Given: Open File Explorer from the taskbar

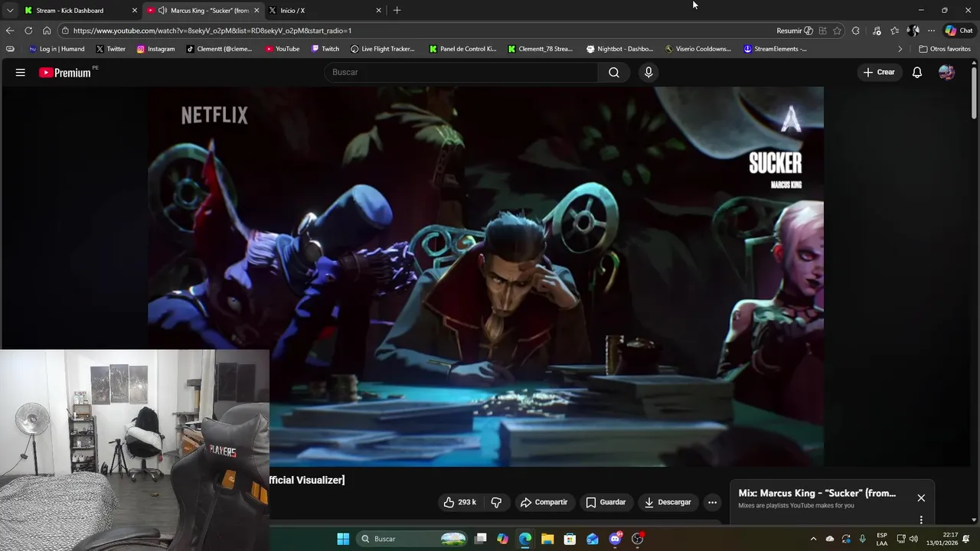Looking at the screenshot, I should 547,539.
